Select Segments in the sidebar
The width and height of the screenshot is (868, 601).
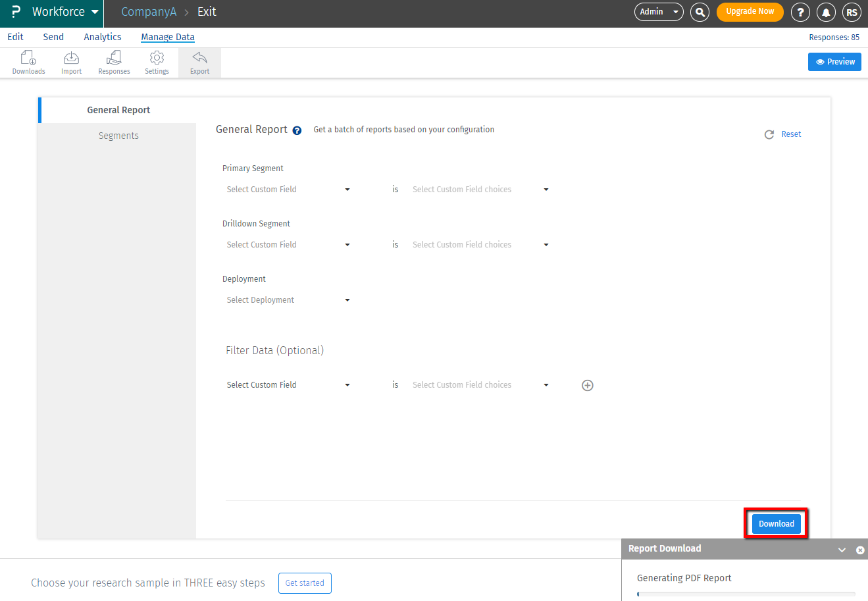click(118, 136)
